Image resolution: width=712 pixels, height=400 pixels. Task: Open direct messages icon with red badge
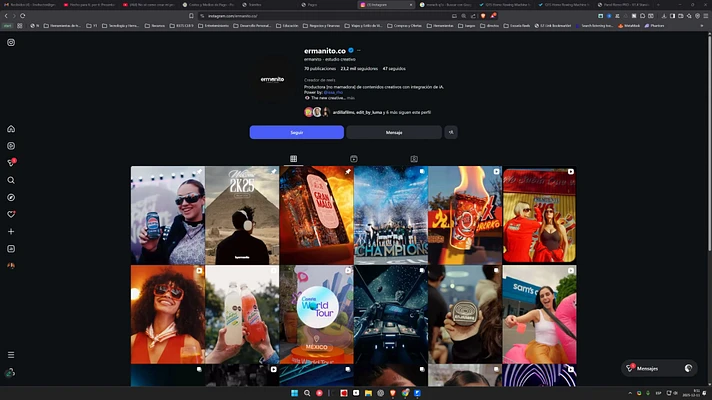click(x=11, y=163)
